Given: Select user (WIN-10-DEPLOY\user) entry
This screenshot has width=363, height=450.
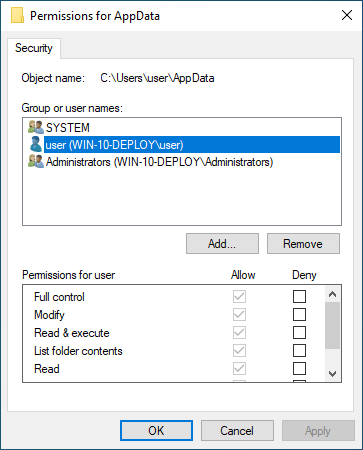Looking at the screenshot, I should 192,145.
